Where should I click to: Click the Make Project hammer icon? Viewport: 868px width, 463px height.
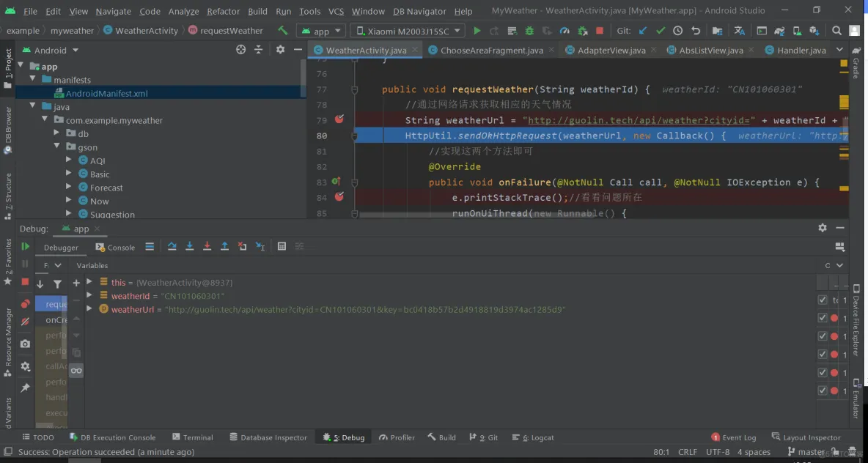click(282, 31)
